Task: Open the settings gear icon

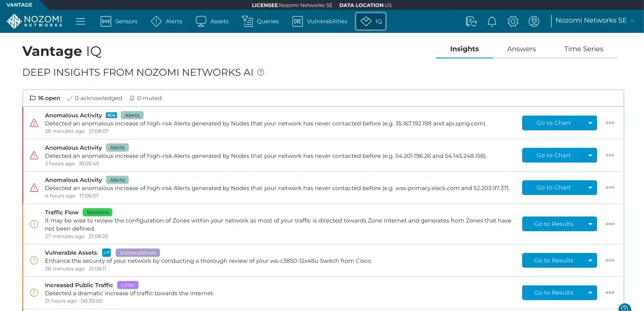Action: 513,21
